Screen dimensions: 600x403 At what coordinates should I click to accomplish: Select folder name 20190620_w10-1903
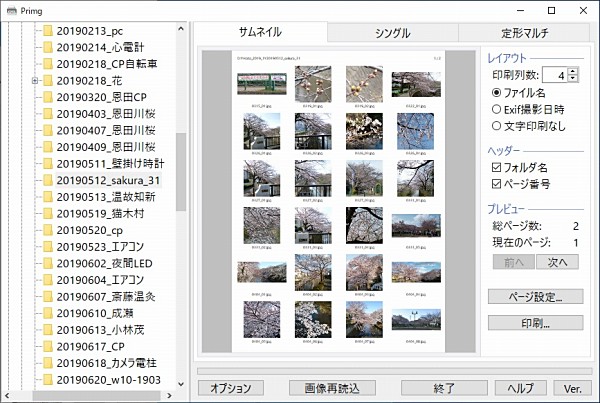[109, 380]
